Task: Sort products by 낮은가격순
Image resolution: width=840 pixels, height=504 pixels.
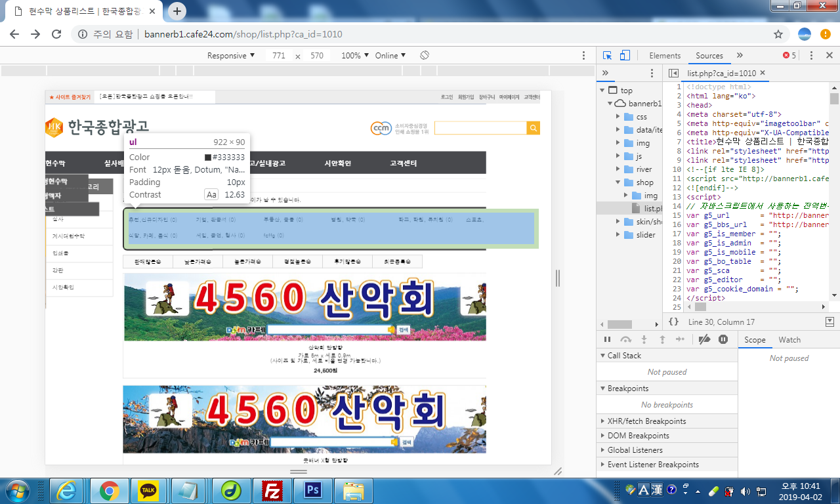Action: tap(198, 261)
